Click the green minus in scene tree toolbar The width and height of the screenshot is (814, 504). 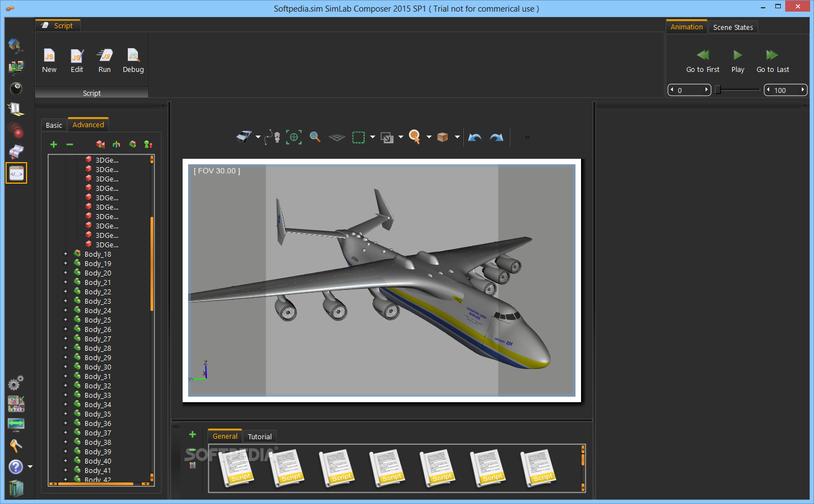70,144
